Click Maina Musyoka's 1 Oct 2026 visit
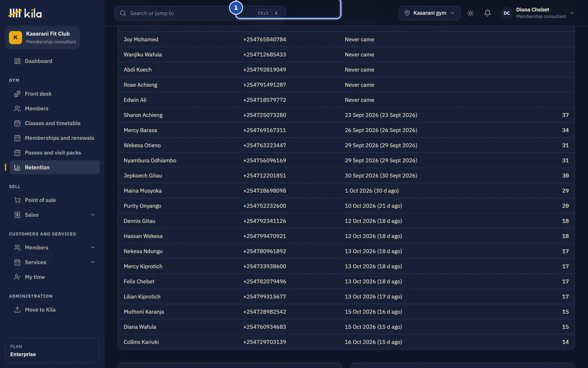The width and height of the screenshot is (588, 368). [372, 191]
